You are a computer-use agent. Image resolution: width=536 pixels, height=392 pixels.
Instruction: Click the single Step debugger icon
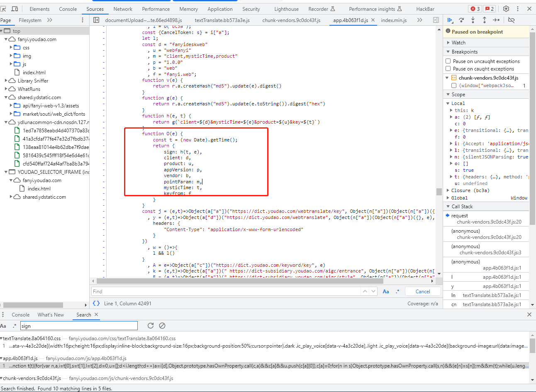496,20
